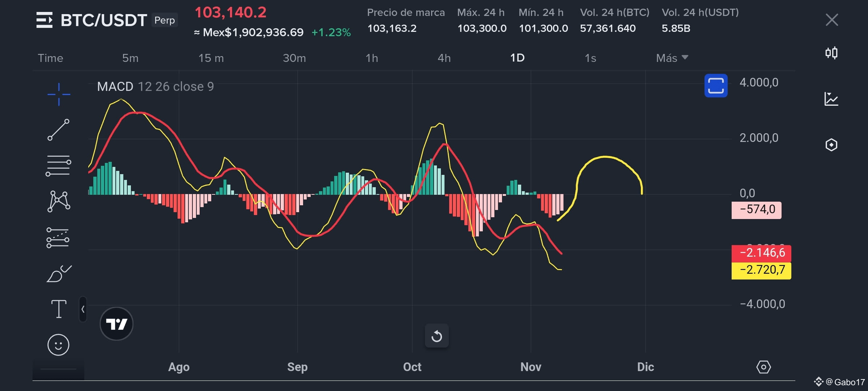Open the indicators line chart icon
This screenshot has height=391, width=868.
[831, 99]
